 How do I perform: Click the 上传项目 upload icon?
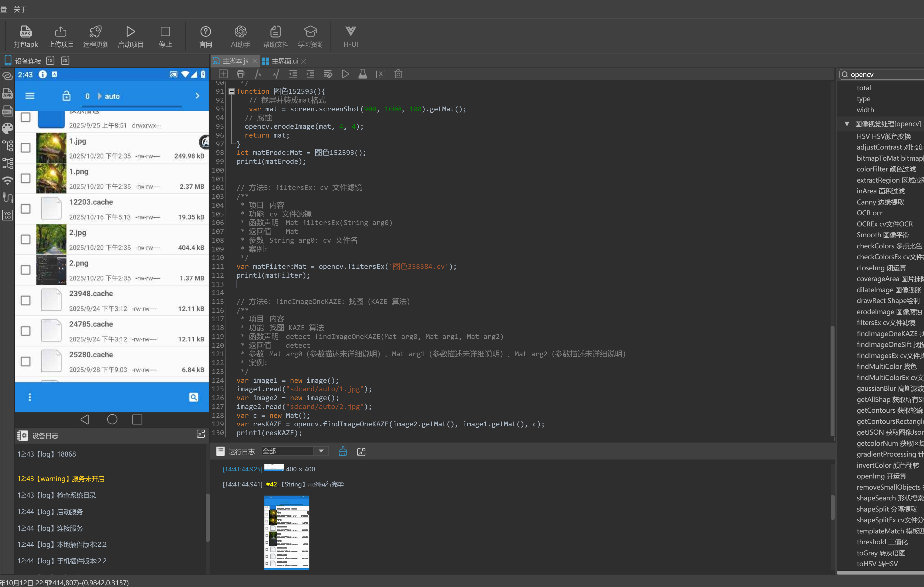coord(61,31)
